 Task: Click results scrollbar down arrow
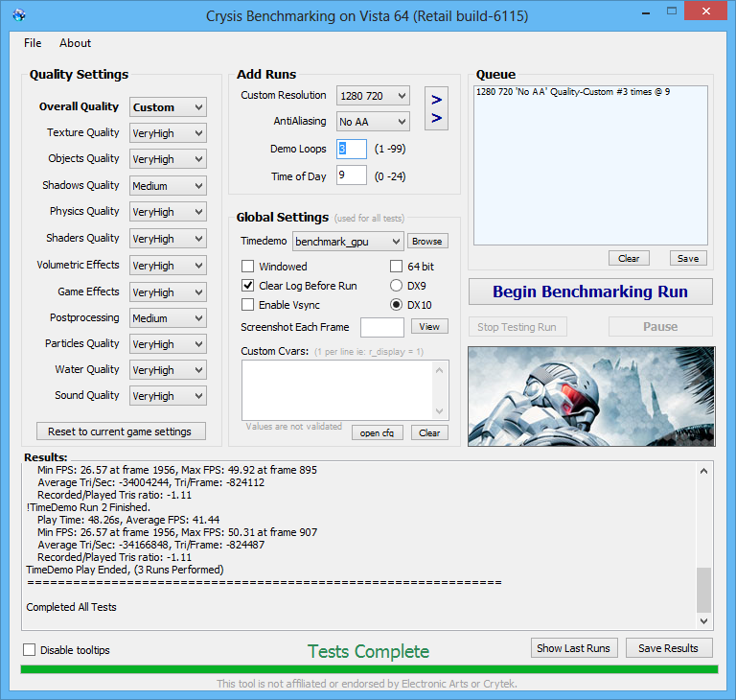point(703,620)
